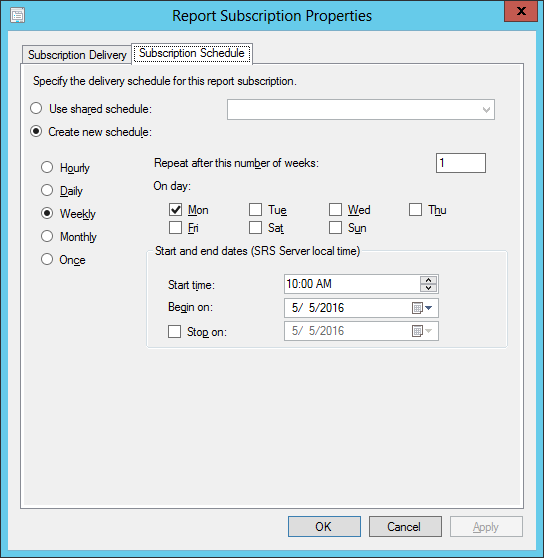The height and width of the screenshot is (558, 544).
Task: Confirm with the OK button
Action: tap(324, 527)
